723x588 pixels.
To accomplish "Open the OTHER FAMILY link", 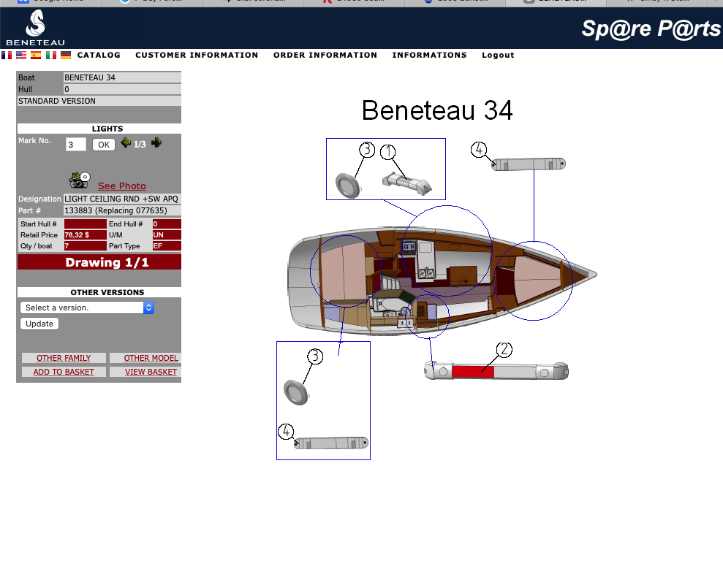I will coord(64,358).
